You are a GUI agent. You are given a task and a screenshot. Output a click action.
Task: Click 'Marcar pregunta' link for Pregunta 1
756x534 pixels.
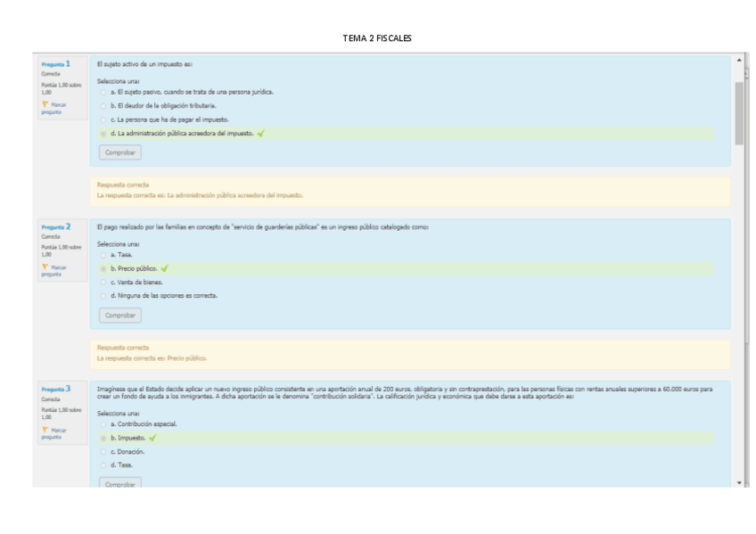[54, 108]
